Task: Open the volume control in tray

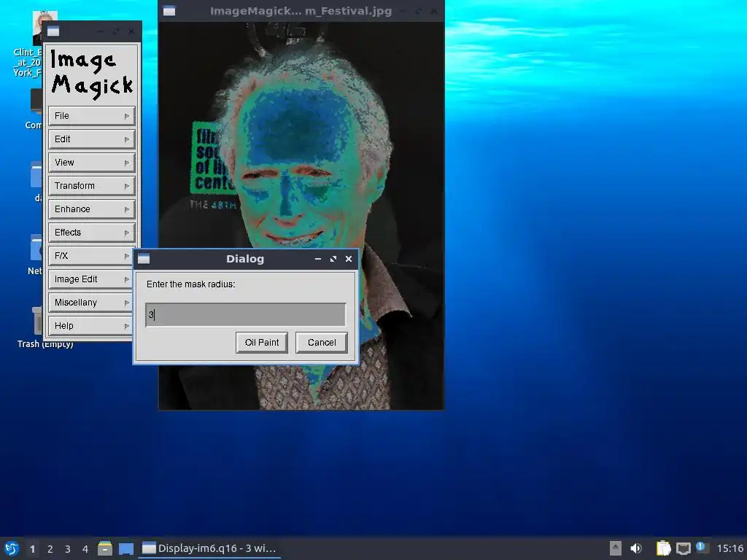Action: point(636,548)
